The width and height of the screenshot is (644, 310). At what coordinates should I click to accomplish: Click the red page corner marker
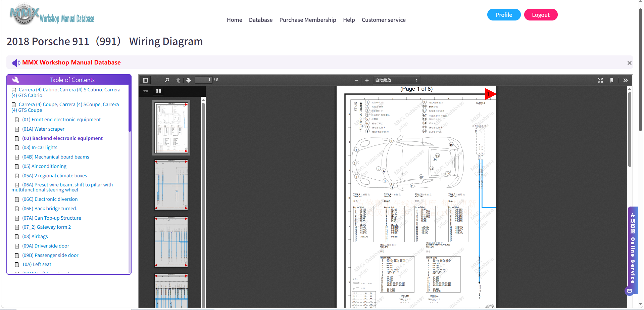[x=490, y=94]
